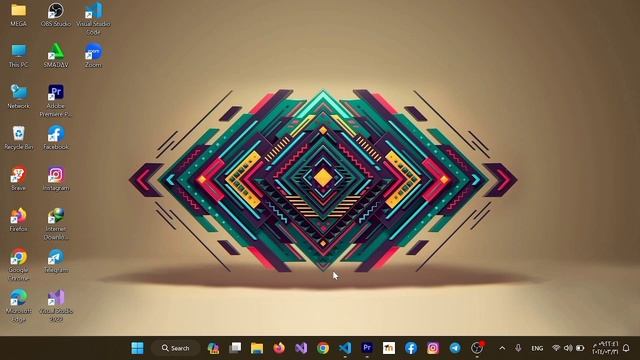This screenshot has height=360, width=640.
Task: Switch to OBS Studio on taskbar
Action: coord(477,348)
